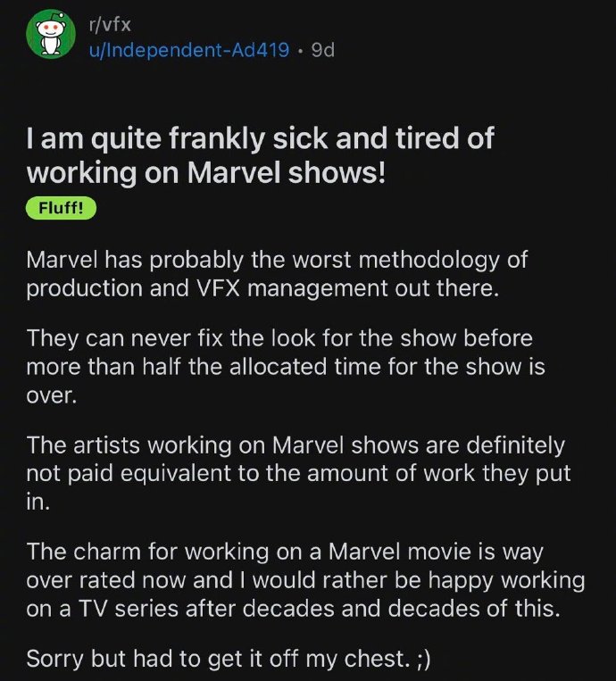Open the r/vfx subreddit link
Screen dimensions: 616x681
click(107, 24)
